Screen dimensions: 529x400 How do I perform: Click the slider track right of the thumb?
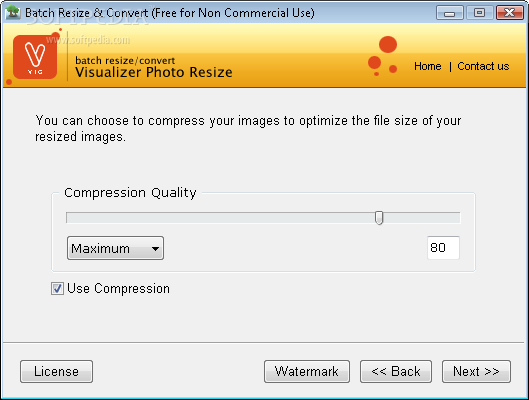click(x=422, y=218)
